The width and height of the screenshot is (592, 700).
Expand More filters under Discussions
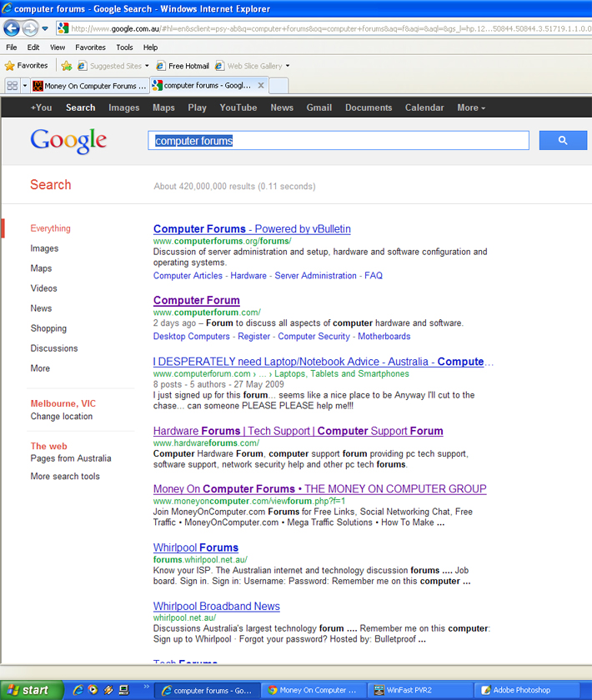coord(40,368)
